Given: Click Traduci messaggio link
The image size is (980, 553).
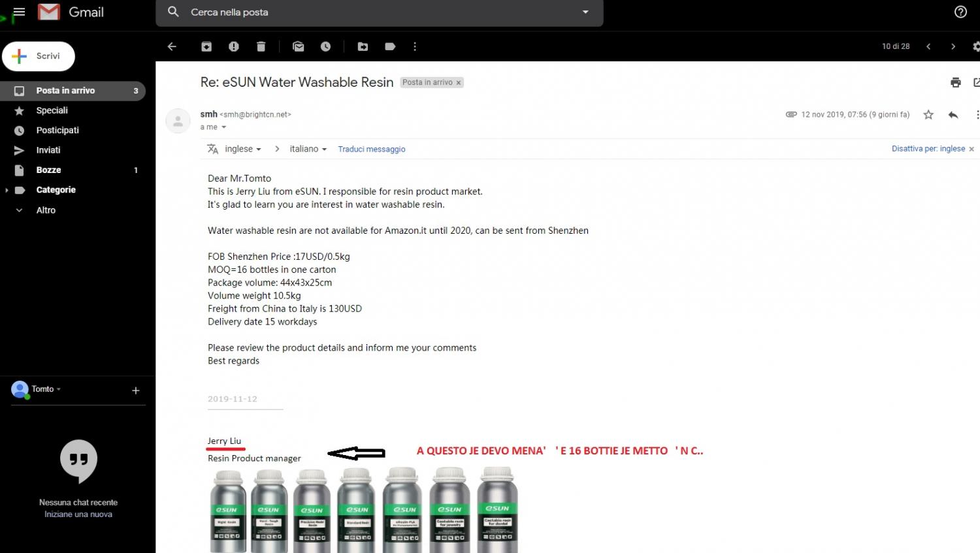Looking at the screenshot, I should click(372, 149).
